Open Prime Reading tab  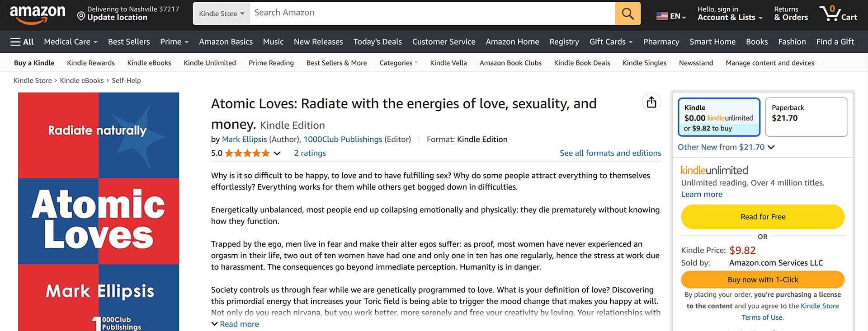[271, 63]
